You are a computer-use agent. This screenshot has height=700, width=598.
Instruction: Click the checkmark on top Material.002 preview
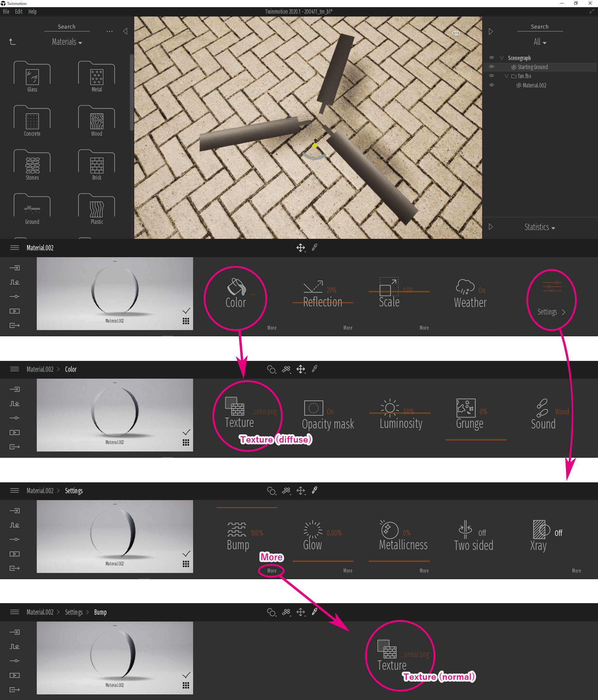tap(187, 310)
